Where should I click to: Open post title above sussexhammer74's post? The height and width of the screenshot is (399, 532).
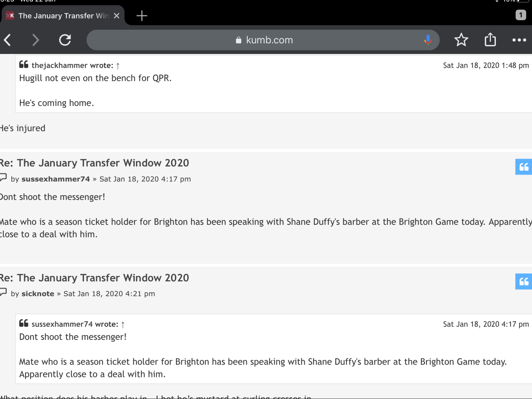click(x=94, y=163)
